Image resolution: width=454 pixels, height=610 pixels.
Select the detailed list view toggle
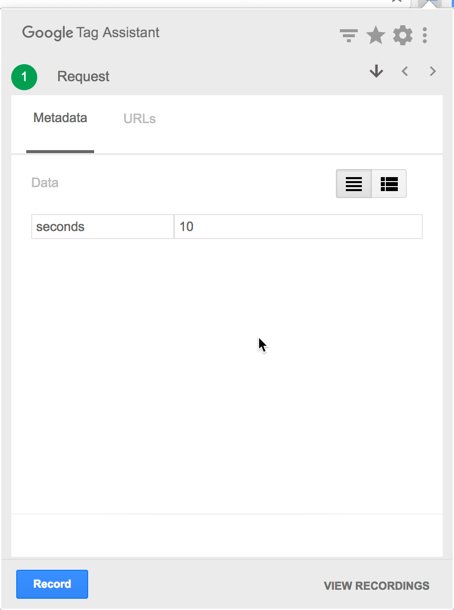coord(389,184)
